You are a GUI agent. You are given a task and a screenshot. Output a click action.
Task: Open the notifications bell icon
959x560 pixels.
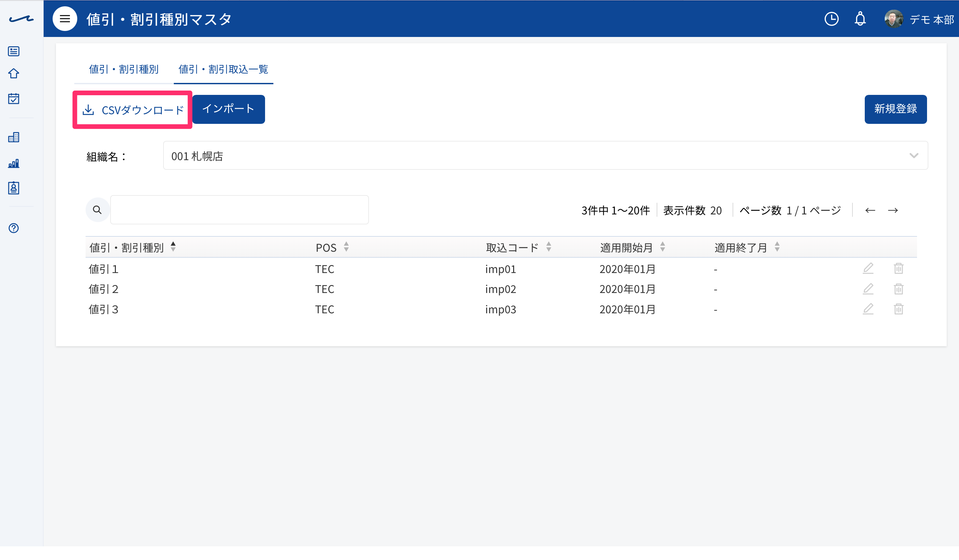860,19
